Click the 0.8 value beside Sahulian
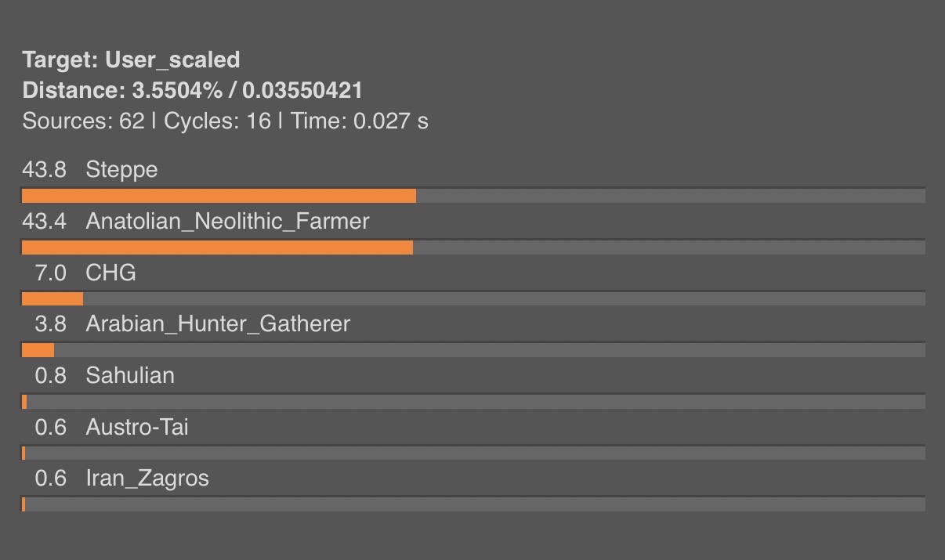The width and height of the screenshot is (945, 560). click(51, 376)
